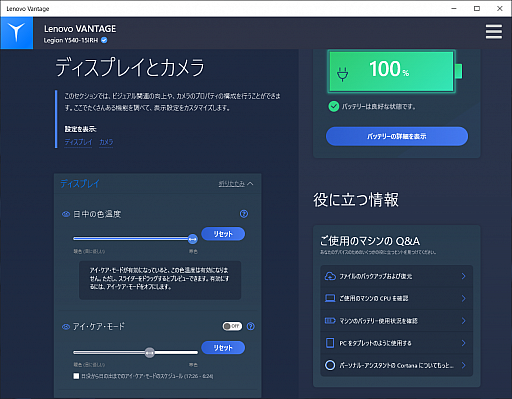Collapse the ディスプレイ section via 折りたたみ
Viewport: 512px width, 399px height.
(x=236, y=184)
